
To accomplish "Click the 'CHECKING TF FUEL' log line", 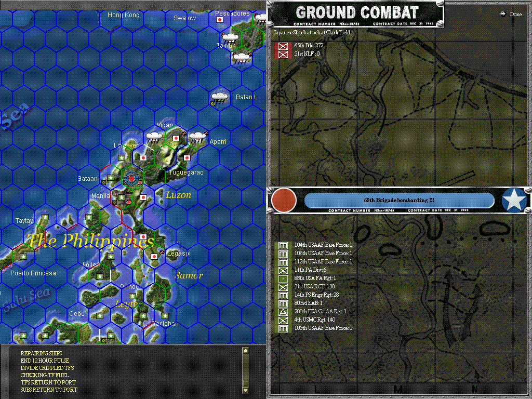I will [45, 375].
